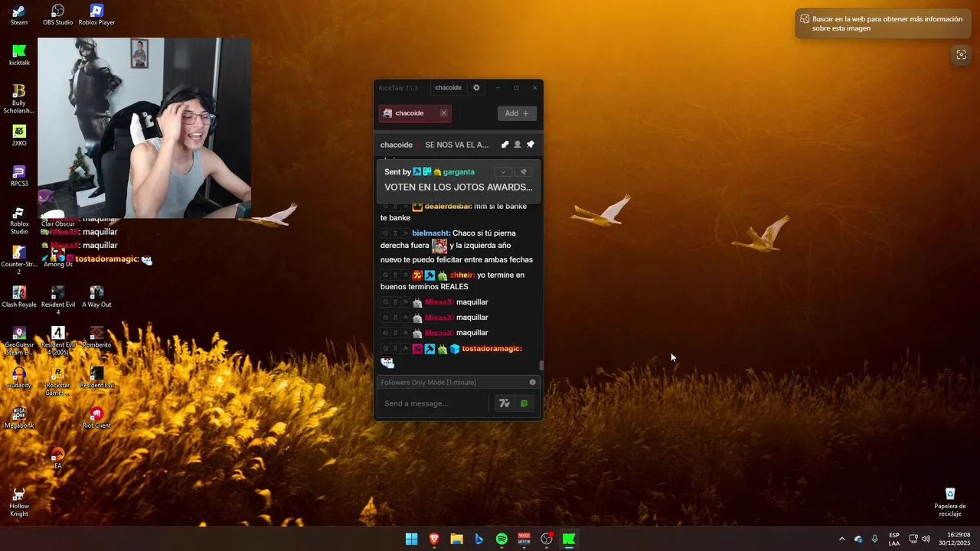Click the KickTalk taskbar icon
This screenshot has width=980, height=551.
click(x=569, y=539)
